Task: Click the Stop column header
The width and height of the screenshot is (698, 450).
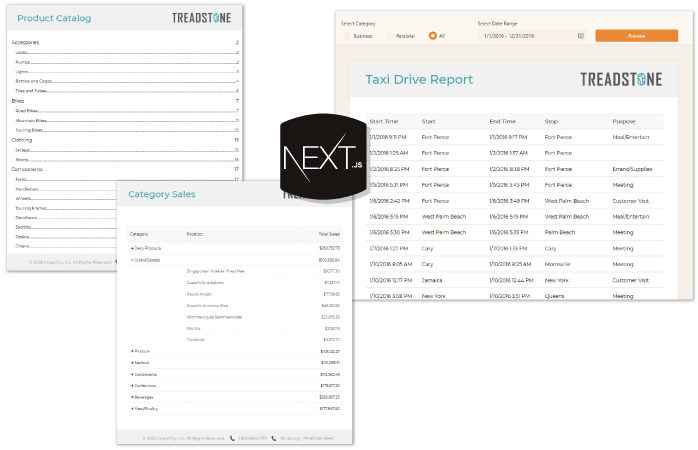Action: pos(551,122)
